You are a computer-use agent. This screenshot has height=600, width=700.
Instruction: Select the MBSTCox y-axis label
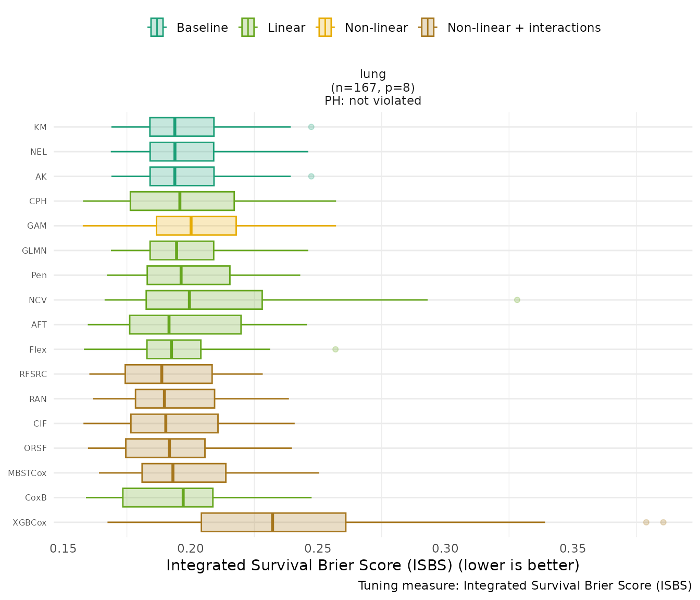tap(27, 473)
